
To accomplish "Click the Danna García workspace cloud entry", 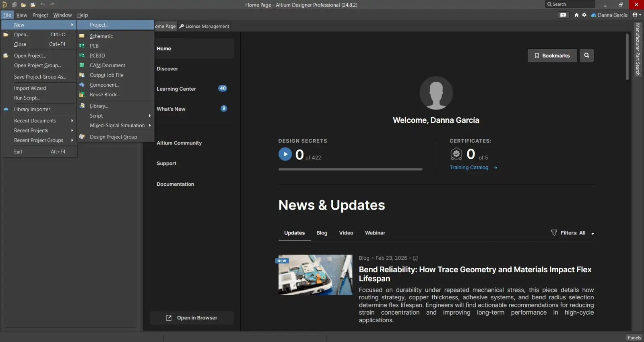I will tap(609, 15).
